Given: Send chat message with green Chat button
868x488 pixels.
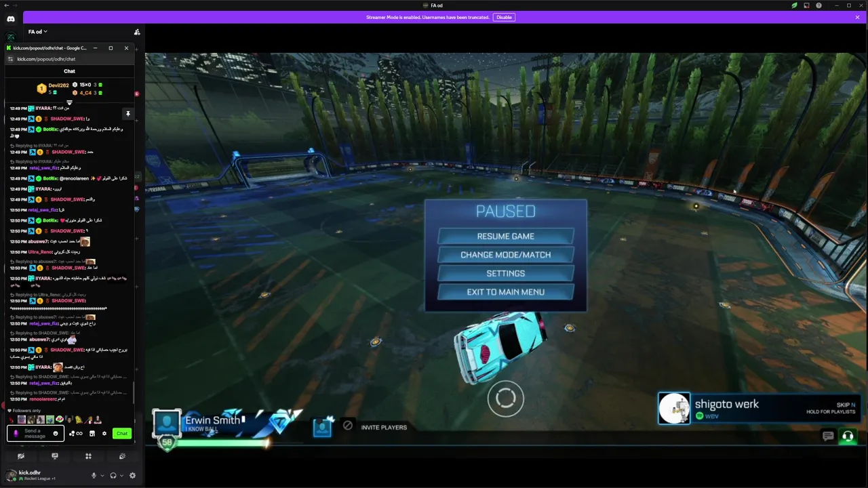Looking at the screenshot, I should 121,434.
